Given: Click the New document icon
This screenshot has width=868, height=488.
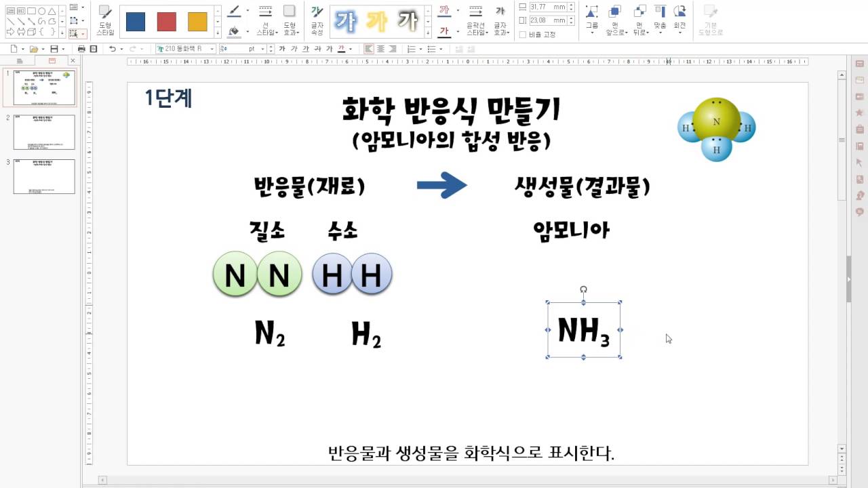Looking at the screenshot, I should (14, 49).
